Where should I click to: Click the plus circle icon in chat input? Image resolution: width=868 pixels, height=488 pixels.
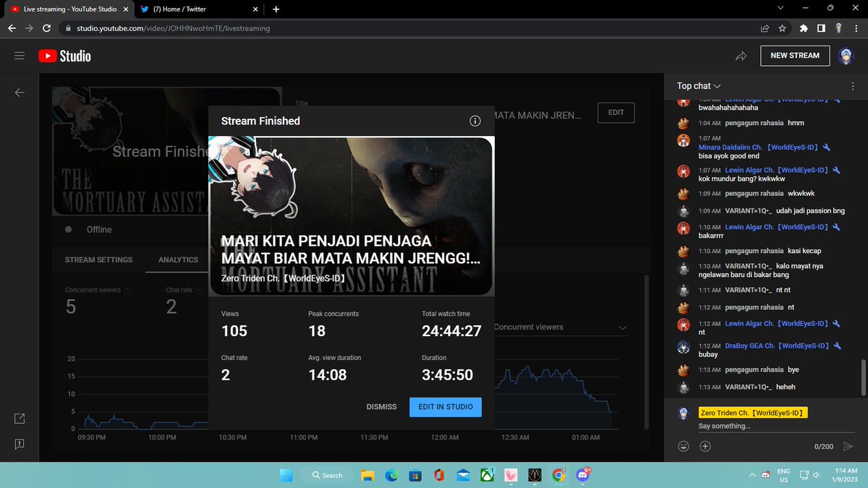[x=705, y=446]
